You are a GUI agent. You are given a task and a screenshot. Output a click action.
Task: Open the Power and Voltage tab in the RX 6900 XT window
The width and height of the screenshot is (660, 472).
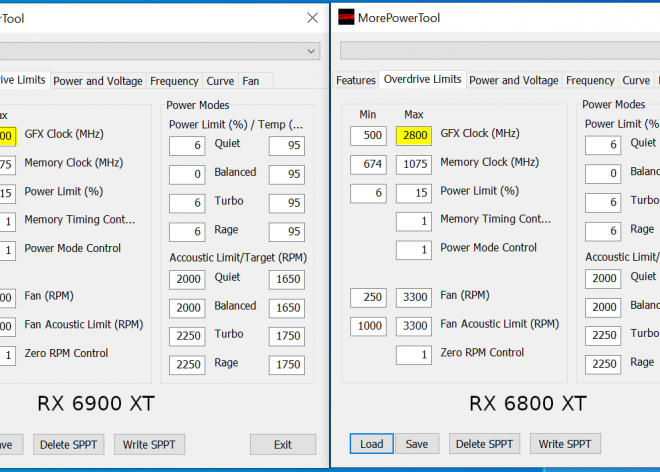tap(98, 81)
